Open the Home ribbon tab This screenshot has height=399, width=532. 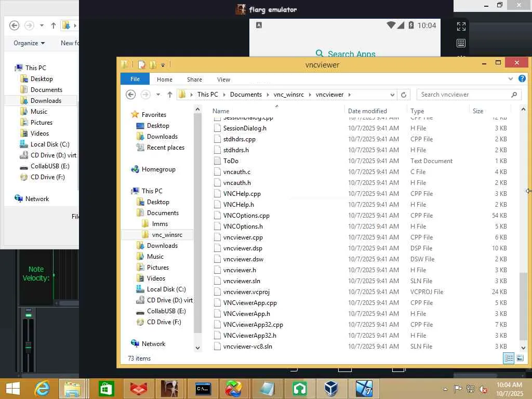165,79
